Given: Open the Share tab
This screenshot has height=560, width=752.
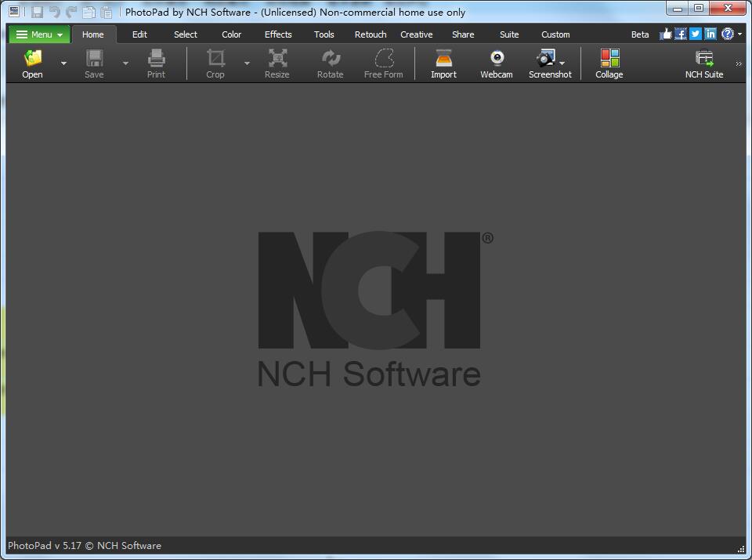Looking at the screenshot, I should click(463, 34).
